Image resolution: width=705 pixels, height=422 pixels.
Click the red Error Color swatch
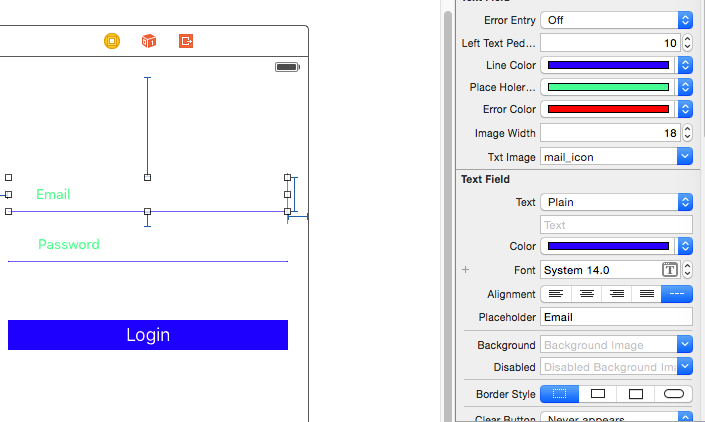608,109
